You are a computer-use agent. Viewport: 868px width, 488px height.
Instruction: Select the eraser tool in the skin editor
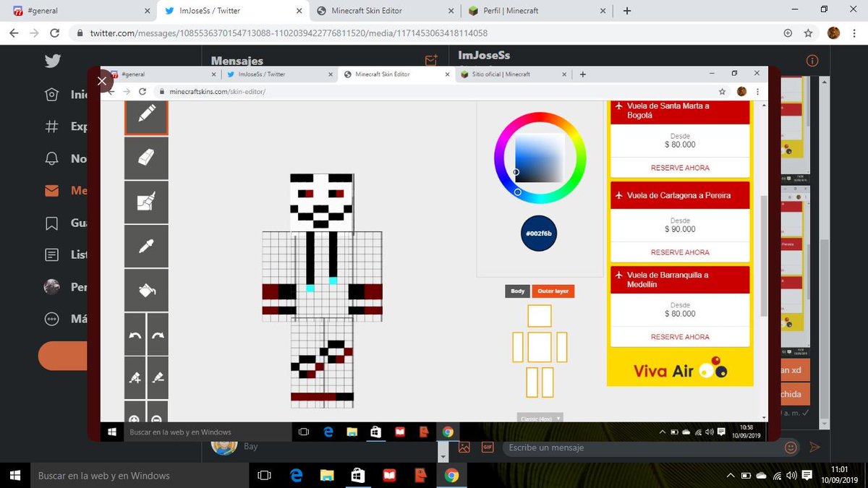[146, 158]
